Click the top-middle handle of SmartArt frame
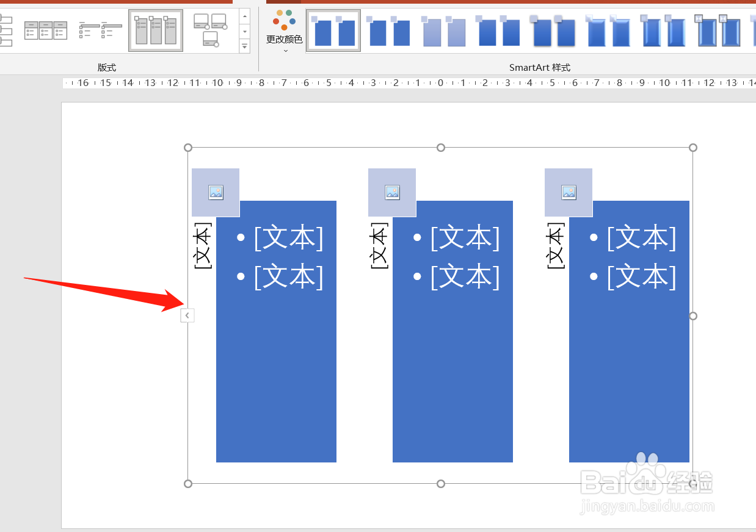756x532 pixels. point(441,148)
